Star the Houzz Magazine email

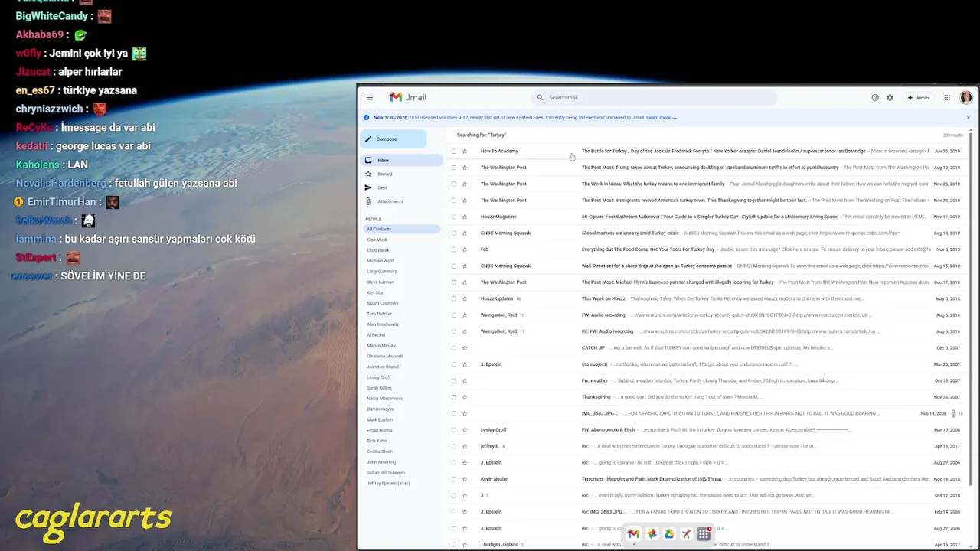464,217
